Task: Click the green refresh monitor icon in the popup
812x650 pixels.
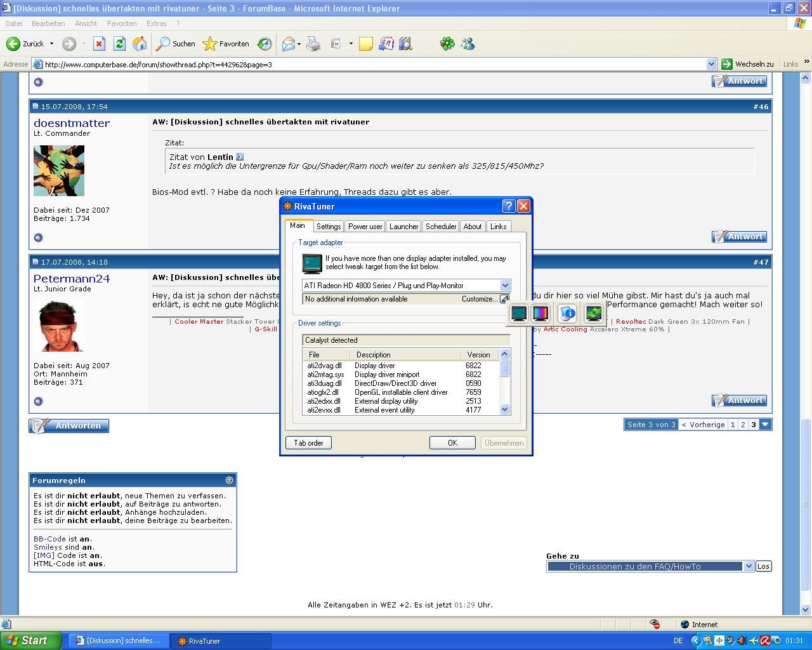Action: point(593,313)
